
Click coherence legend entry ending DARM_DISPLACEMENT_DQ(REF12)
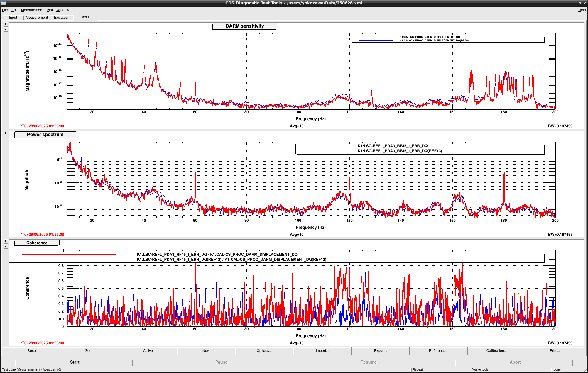coord(232,260)
